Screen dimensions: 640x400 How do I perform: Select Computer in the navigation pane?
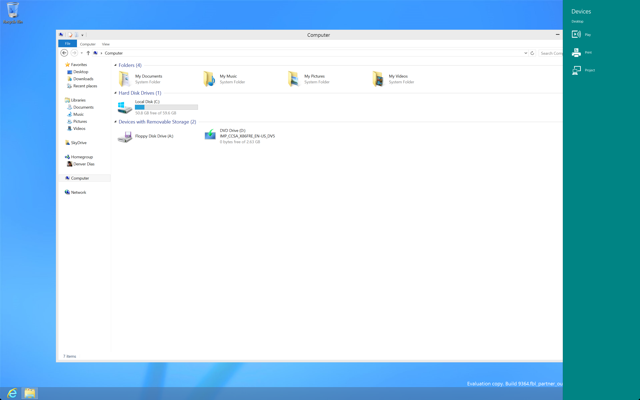(x=84, y=178)
